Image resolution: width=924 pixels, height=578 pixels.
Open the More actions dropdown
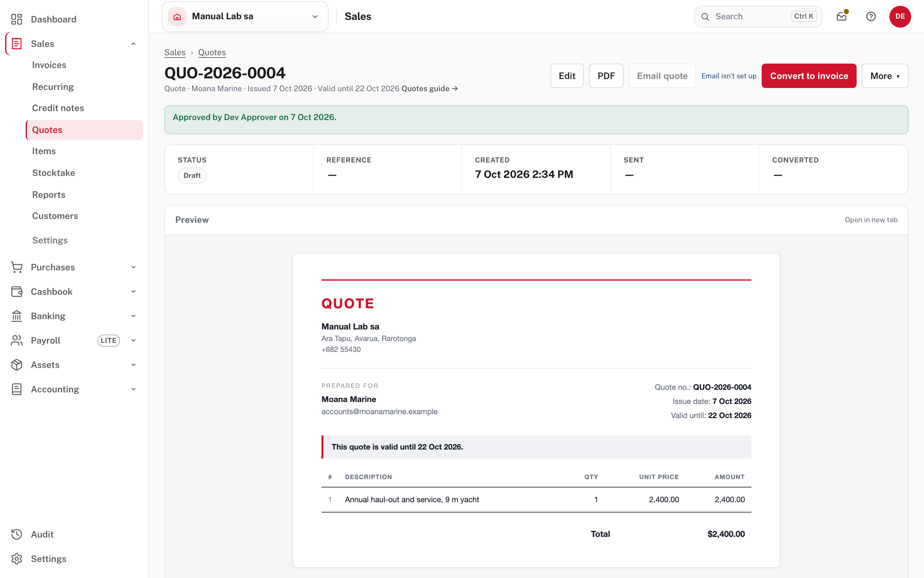[885, 76]
